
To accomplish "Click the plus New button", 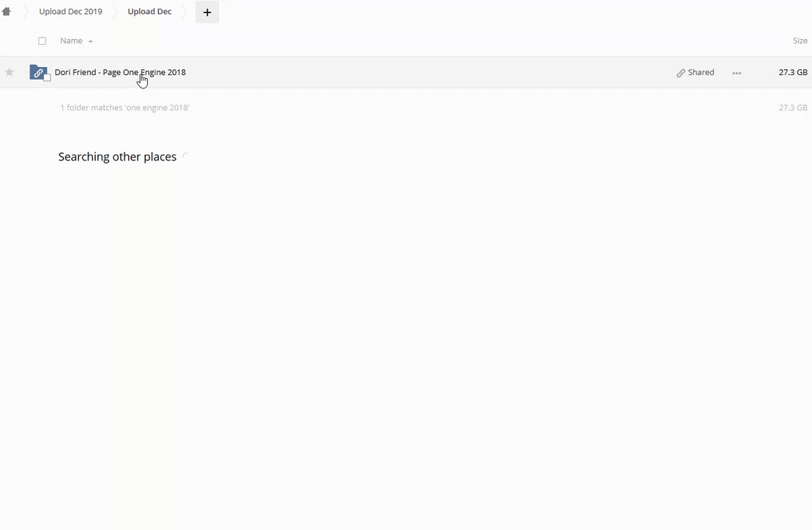I will point(207,12).
